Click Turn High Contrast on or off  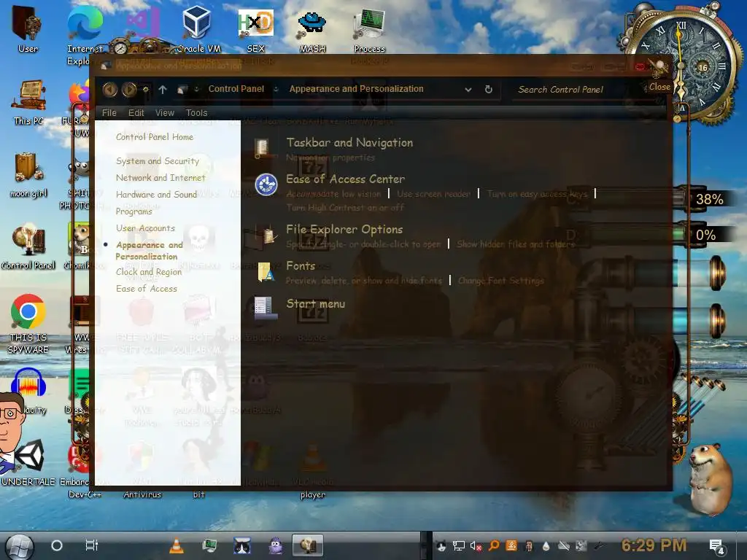click(345, 208)
